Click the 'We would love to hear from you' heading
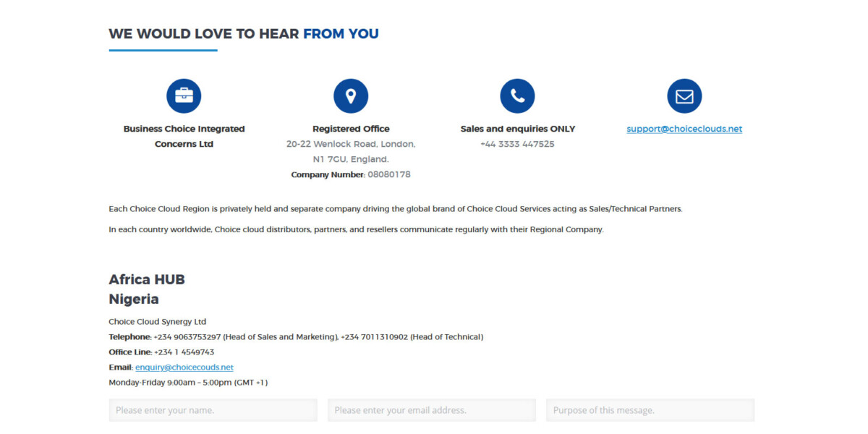Image resolution: width=868 pixels, height=434 pixels. [243, 33]
